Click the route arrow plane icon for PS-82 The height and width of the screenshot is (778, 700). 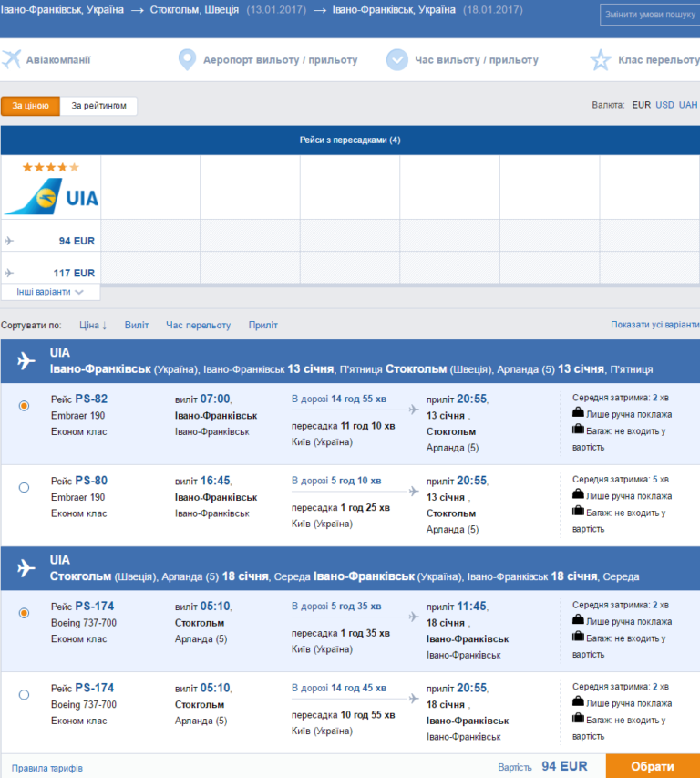[414, 410]
